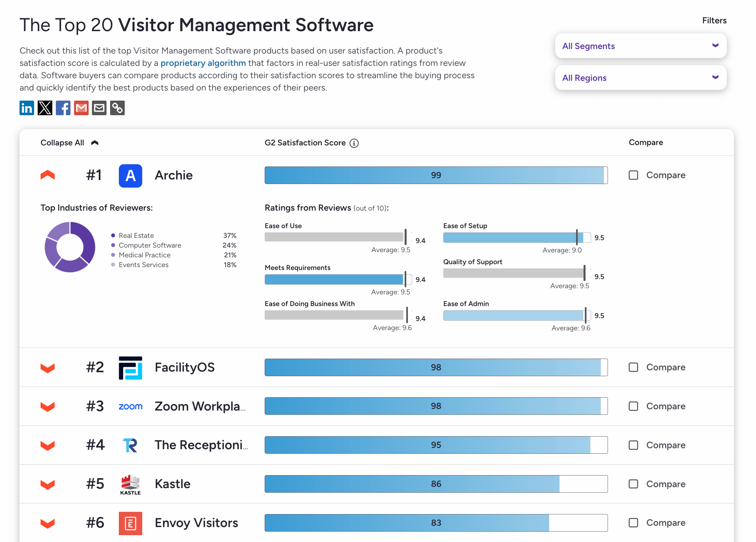Open the All Segments dropdown
The height and width of the screenshot is (542, 756).
click(640, 46)
